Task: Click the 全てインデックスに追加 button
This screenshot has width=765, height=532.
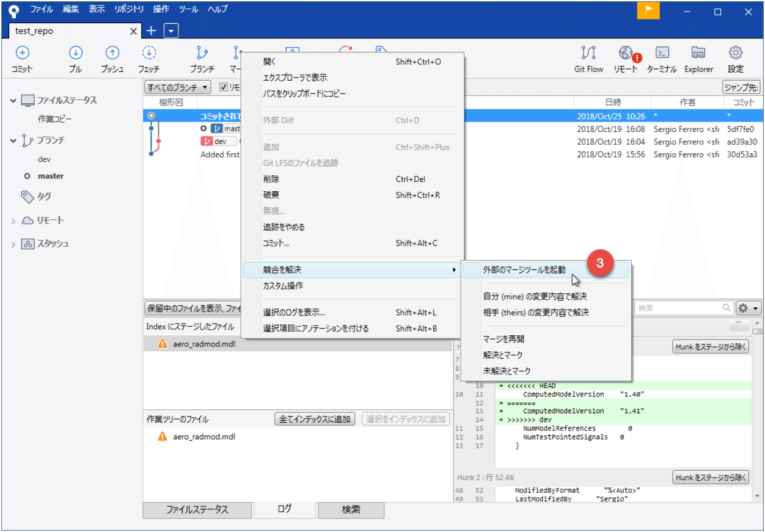Action: coord(316,419)
